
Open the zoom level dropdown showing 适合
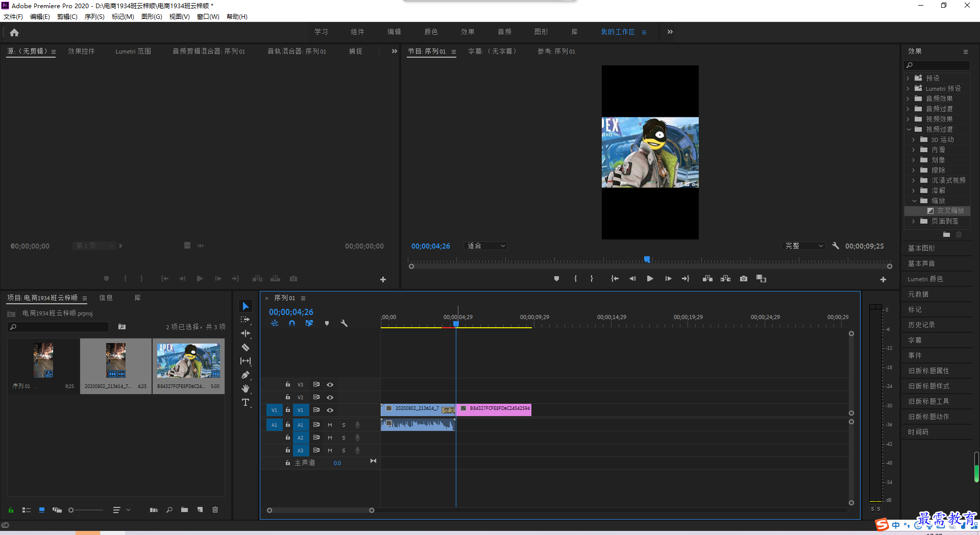[486, 246]
